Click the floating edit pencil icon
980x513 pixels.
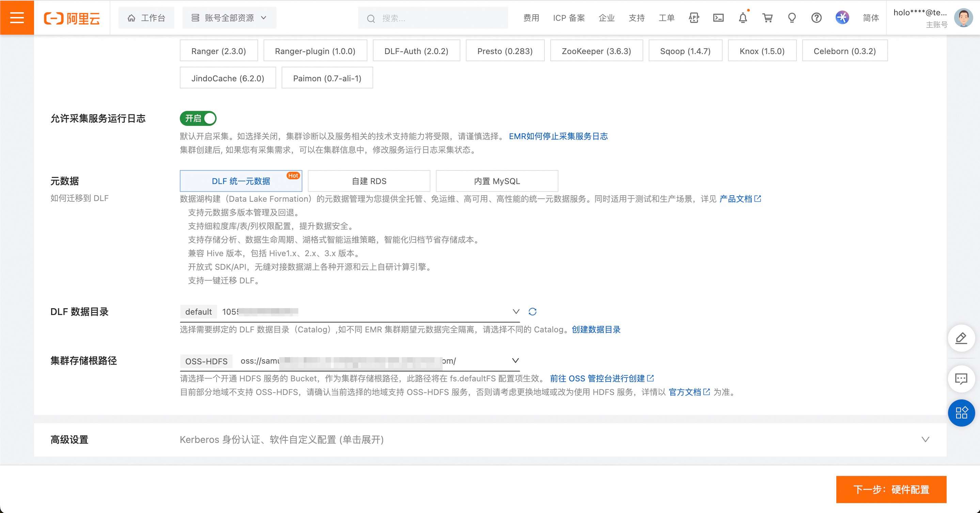tap(961, 338)
